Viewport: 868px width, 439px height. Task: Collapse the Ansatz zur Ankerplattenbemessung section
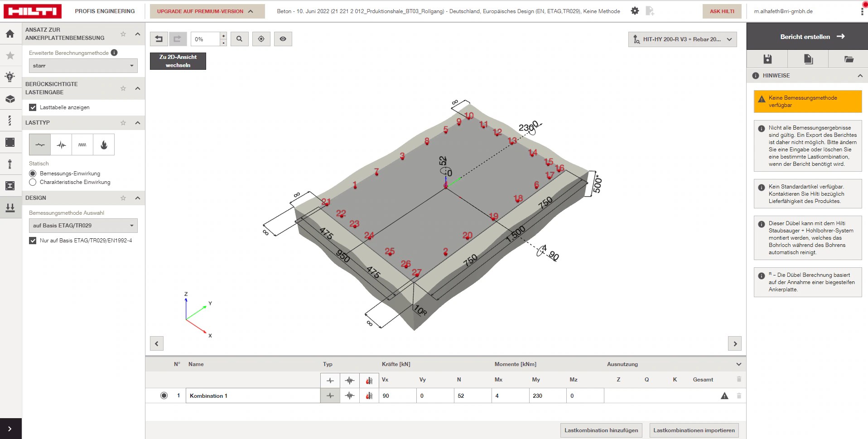point(138,34)
